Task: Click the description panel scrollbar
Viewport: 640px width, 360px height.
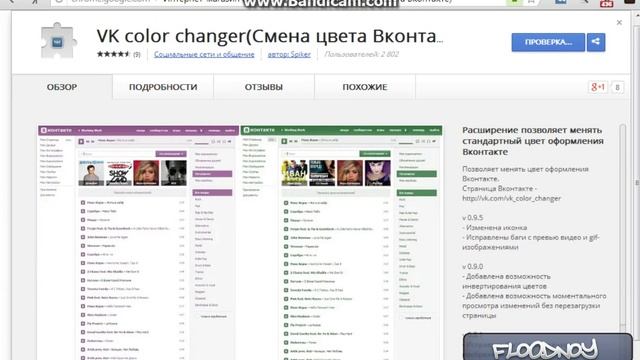Action: coord(622,224)
